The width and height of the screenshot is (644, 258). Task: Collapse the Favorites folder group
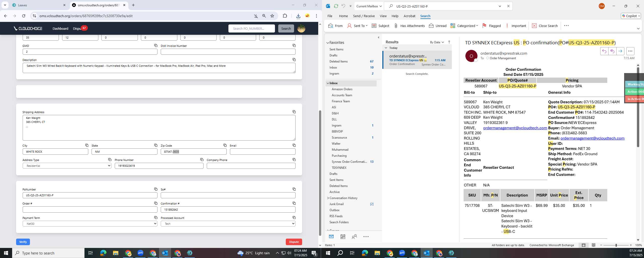(x=328, y=43)
